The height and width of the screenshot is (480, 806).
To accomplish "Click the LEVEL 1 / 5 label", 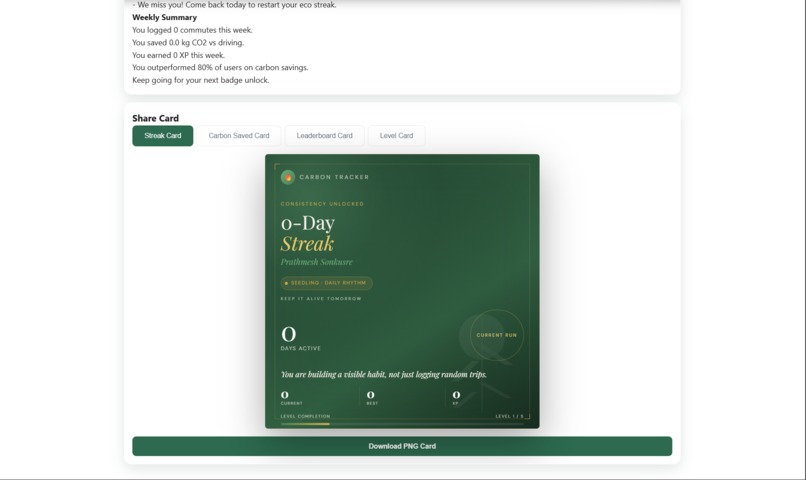I will [x=509, y=416].
